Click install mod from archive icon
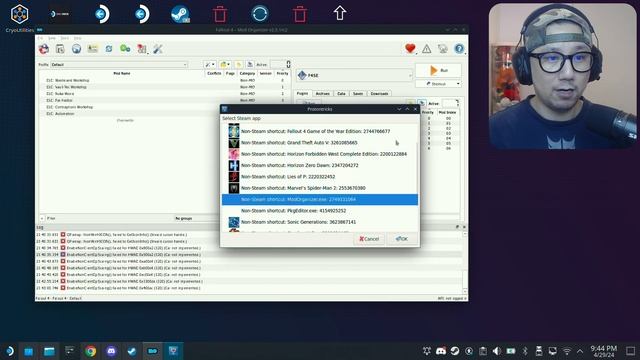640x360 pixels. pyautogui.click(x=60, y=49)
